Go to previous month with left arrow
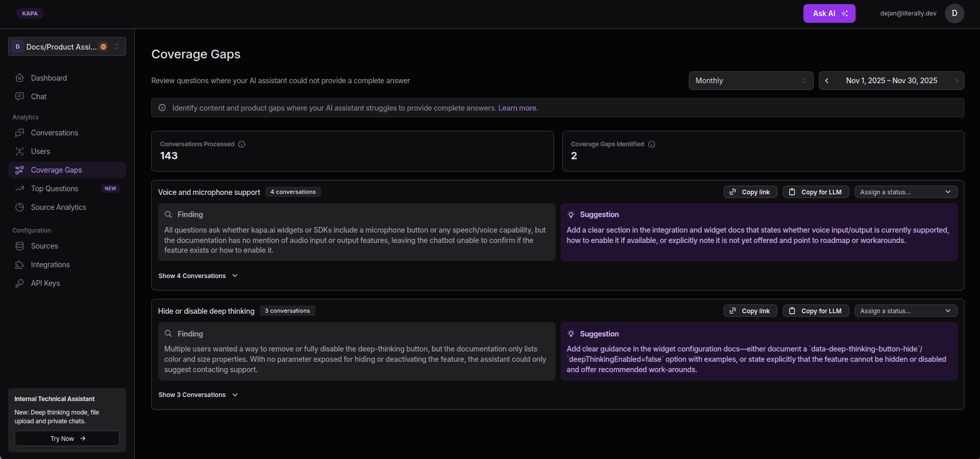This screenshot has height=459, width=980. pyautogui.click(x=827, y=81)
